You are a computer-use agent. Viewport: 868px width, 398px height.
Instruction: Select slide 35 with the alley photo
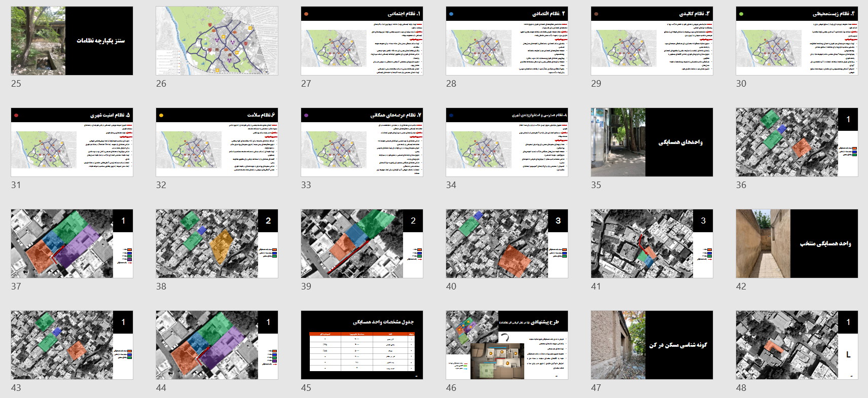[x=652, y=142]
